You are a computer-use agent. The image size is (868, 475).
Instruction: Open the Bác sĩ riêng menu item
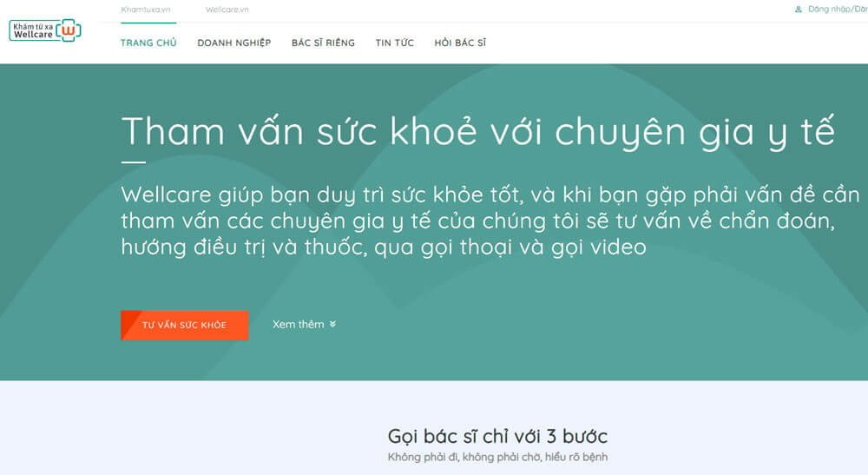pos(323,43)
